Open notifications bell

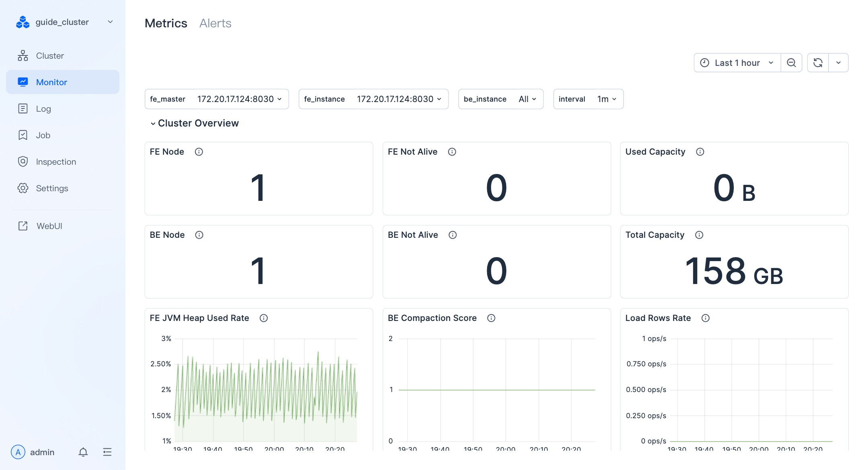tap(83, 452)
